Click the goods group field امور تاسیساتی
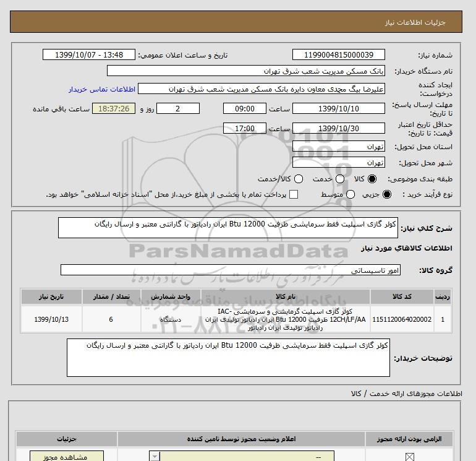Viewport: 476px width, 461px height. [230, 270]
